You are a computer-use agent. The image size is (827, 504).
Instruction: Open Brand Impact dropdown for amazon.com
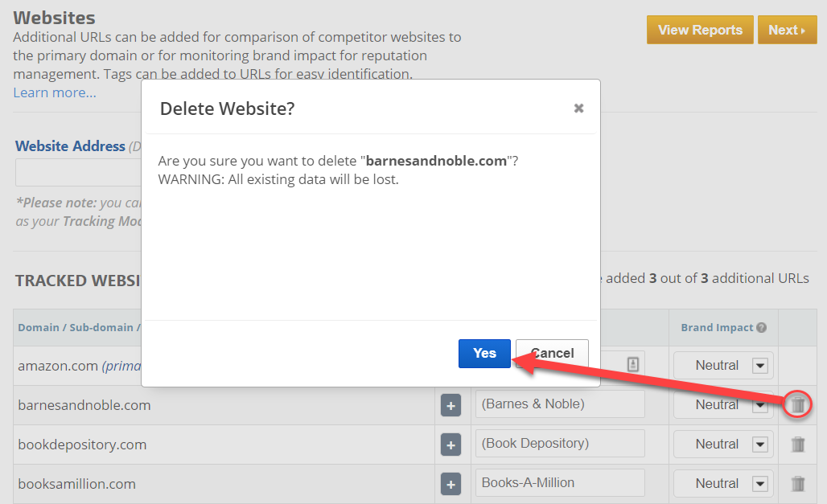759,366
